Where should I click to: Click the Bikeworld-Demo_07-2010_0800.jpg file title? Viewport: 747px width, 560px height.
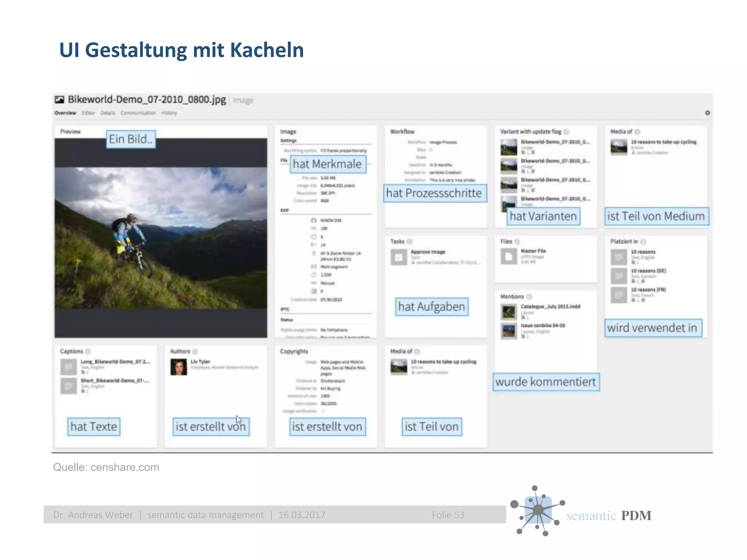coord(147,100)
